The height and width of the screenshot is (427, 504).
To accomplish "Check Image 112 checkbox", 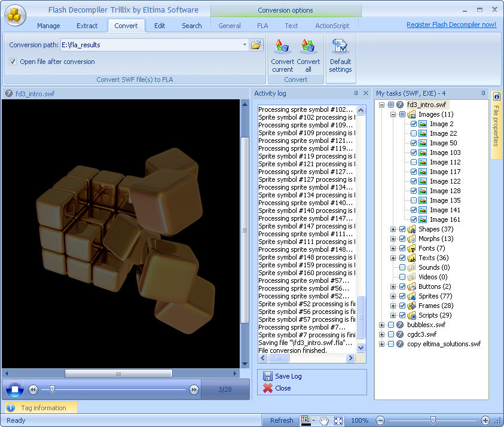I will (414, 162).
